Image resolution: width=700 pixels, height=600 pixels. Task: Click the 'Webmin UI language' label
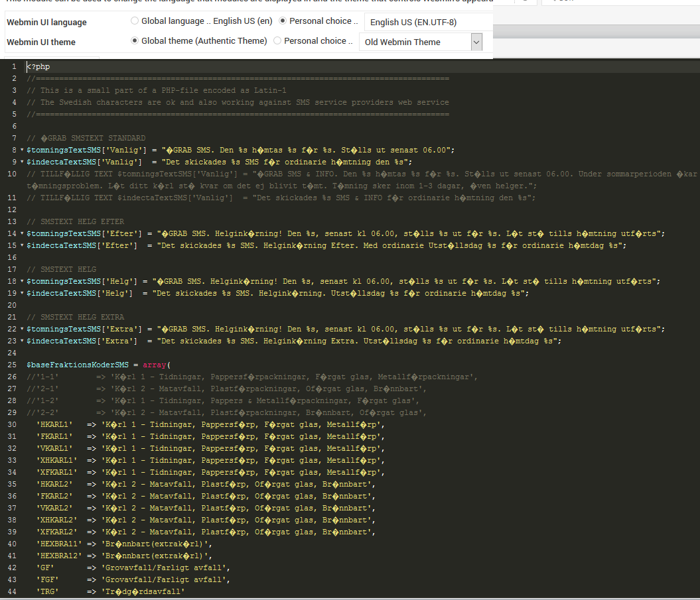[x=47, y=23]
